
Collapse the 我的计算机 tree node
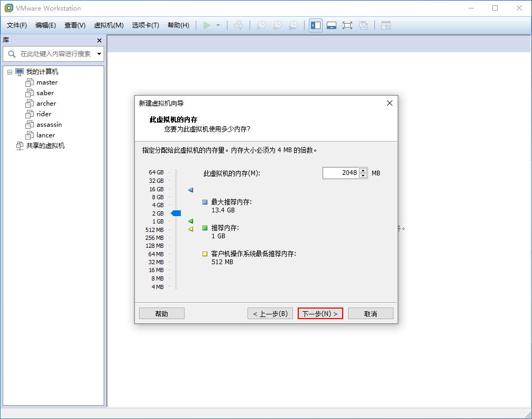(x=9, y=71)
